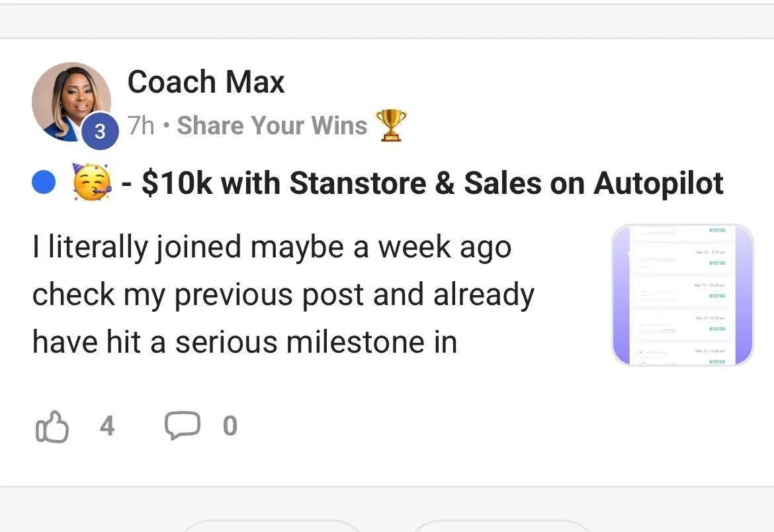
Task: Open the Coach Max author name
Action: coord(206,82)
